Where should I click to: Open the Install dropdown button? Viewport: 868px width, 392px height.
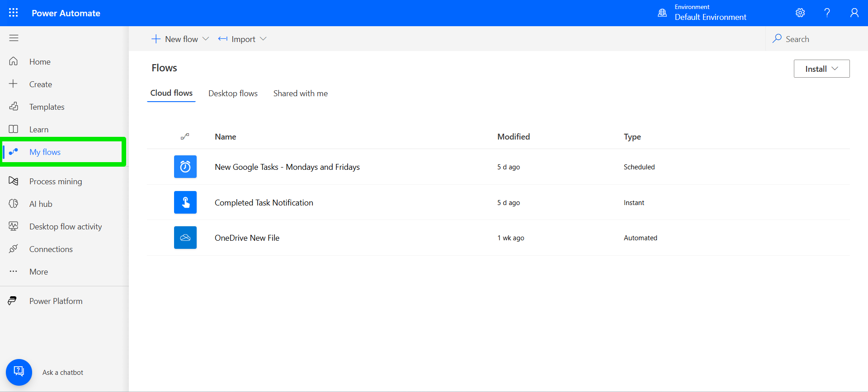(821, 69)
